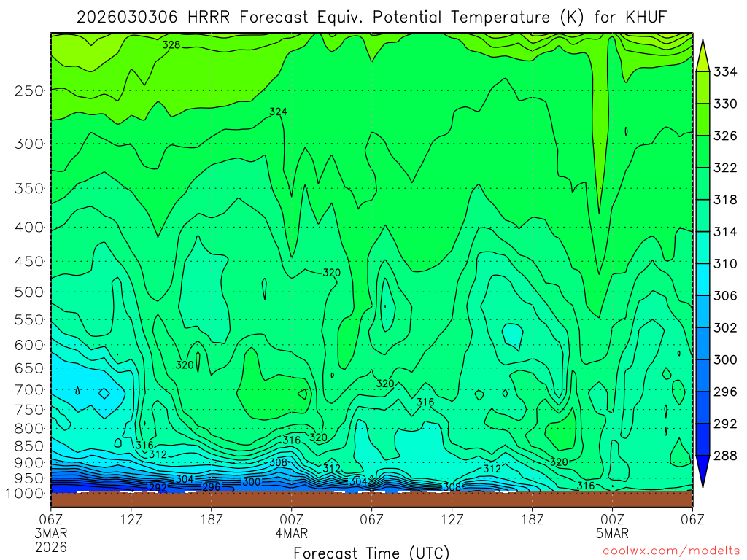
Task: Click the 250 pressure label on the vertical axis
Action: pyautogui.click(x=29, y=90)
